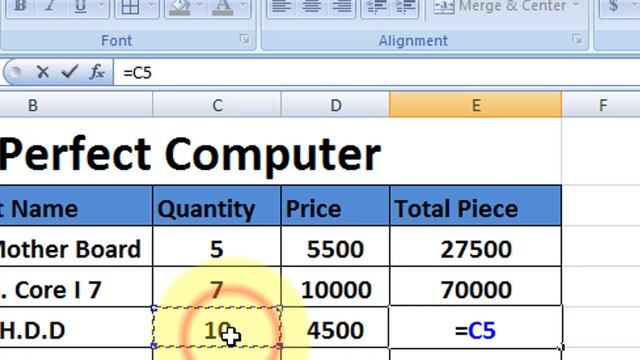640x360 pixels.
Task: Select Mother Board product cell
Action: (x=76, y=247)
